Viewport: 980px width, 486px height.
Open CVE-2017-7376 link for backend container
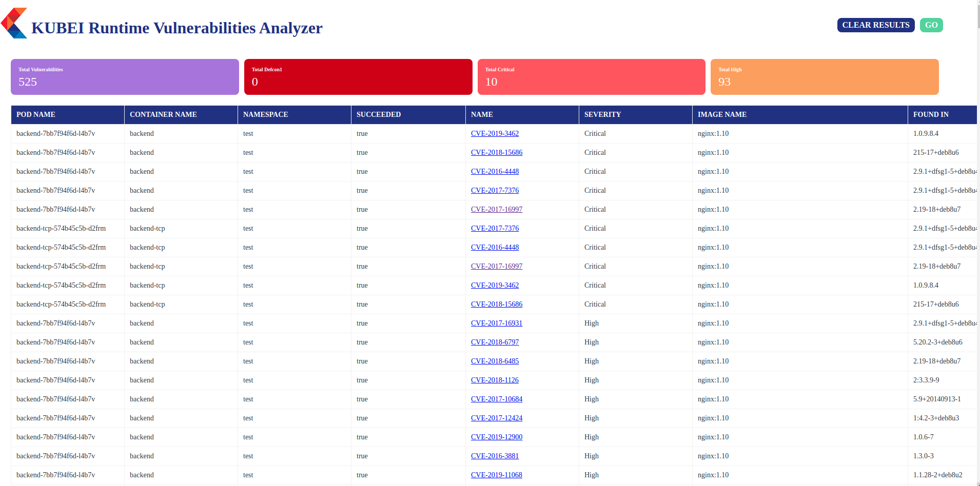coord(495,190)
